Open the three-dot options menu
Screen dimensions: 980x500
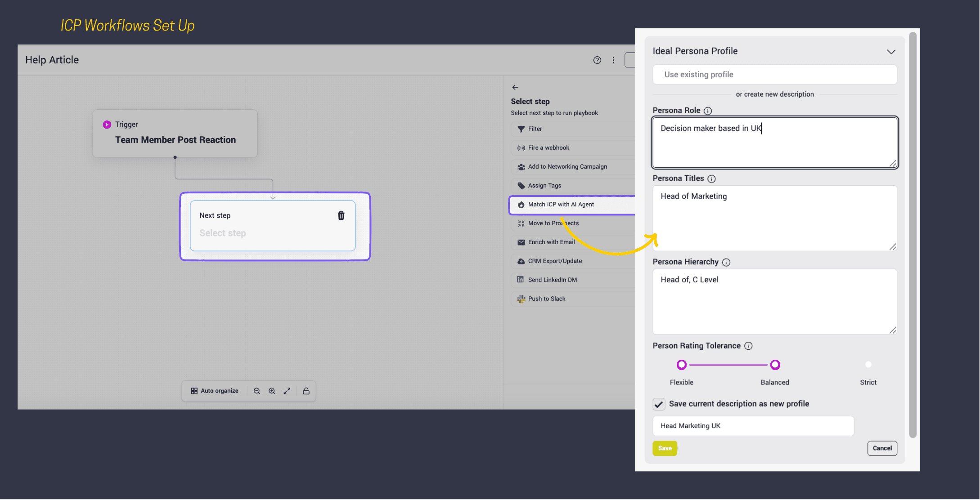[x=613, y=60]
